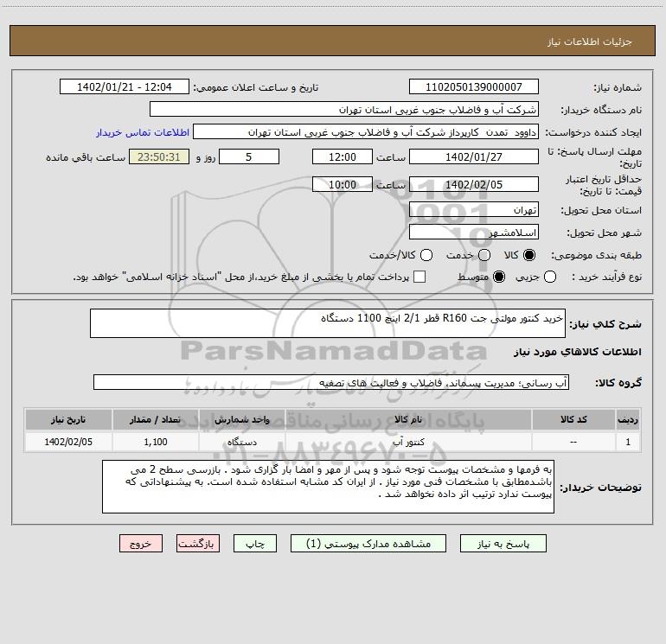The width and height of the screenshot is (666, 644).
Task: Click the need date cell 1402/02/05
Action: click(68, 442)
